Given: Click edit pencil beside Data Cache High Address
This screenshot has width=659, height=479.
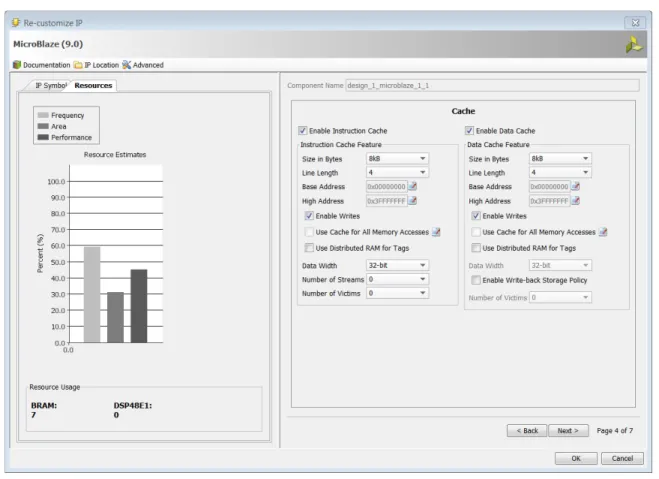Looking at the screenshot, I should point(575,201).
